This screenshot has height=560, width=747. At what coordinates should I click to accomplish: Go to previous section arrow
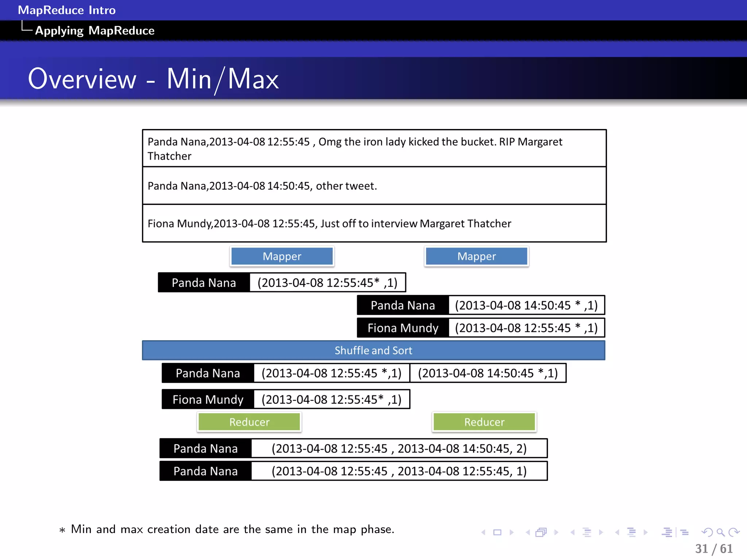pos(617,532)
